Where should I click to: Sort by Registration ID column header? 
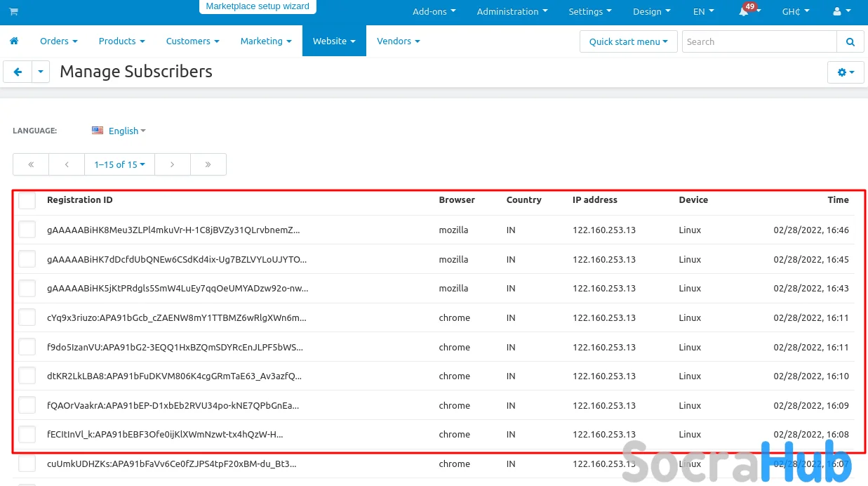coord(80,200)
